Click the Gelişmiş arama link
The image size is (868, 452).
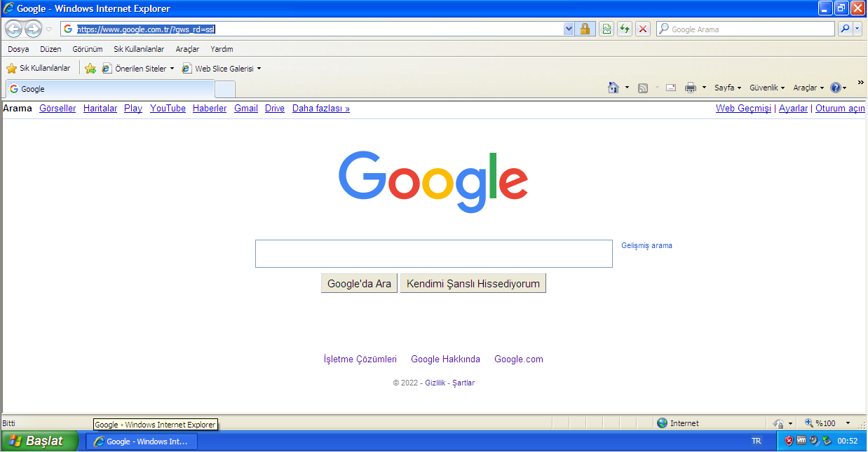click(646, 245)
